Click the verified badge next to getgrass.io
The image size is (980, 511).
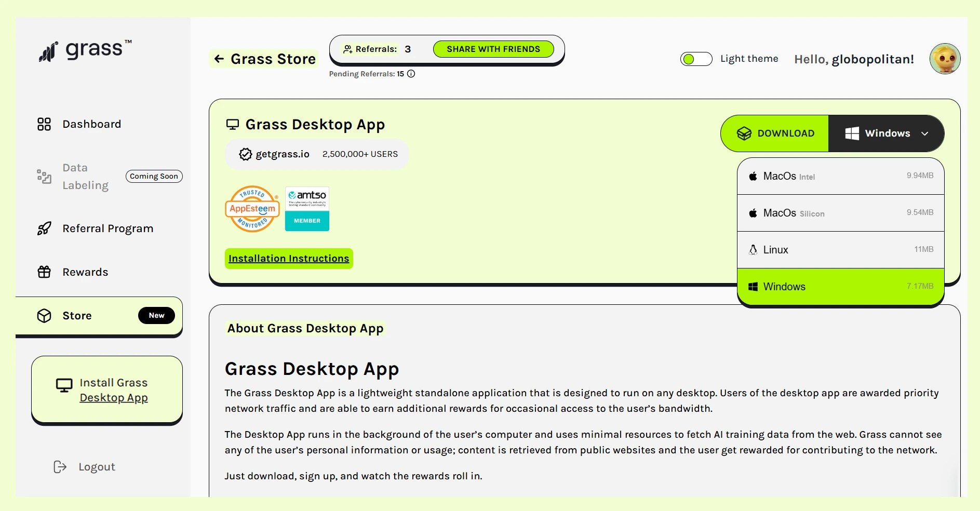pos(245,154)
